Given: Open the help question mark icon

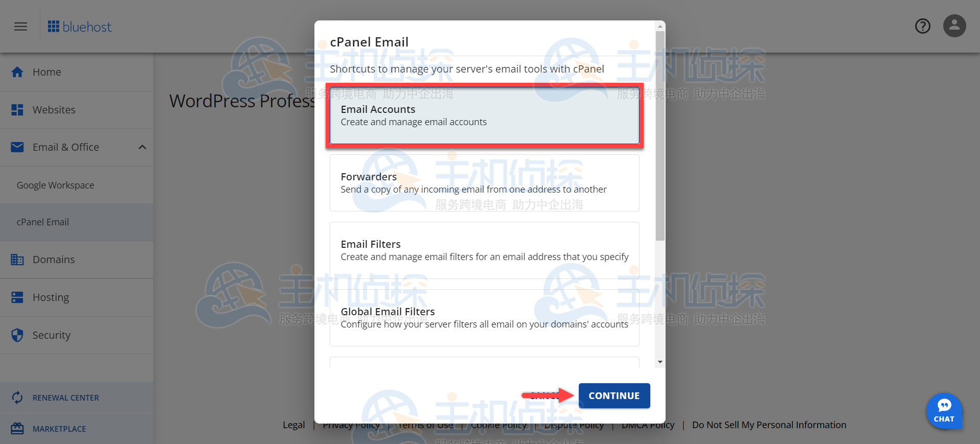Looking at the screenshot, I should click(922, 26).
